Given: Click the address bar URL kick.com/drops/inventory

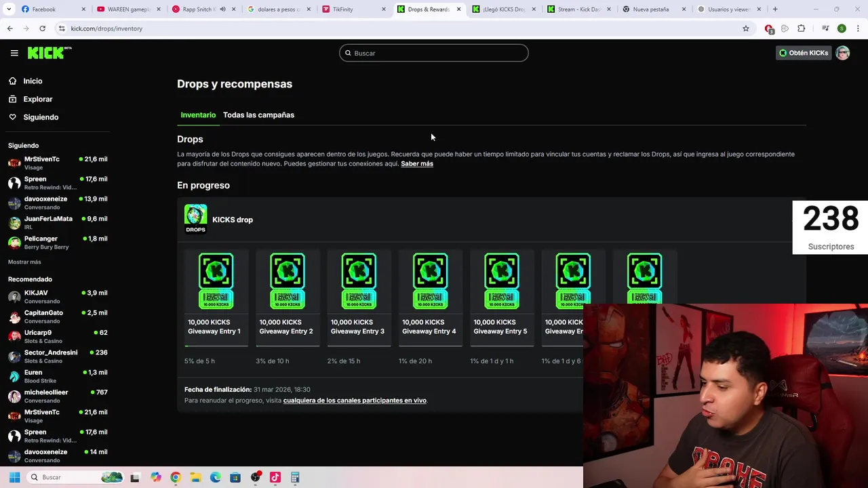Looking at the screenshot, I should tap(106, 28).
